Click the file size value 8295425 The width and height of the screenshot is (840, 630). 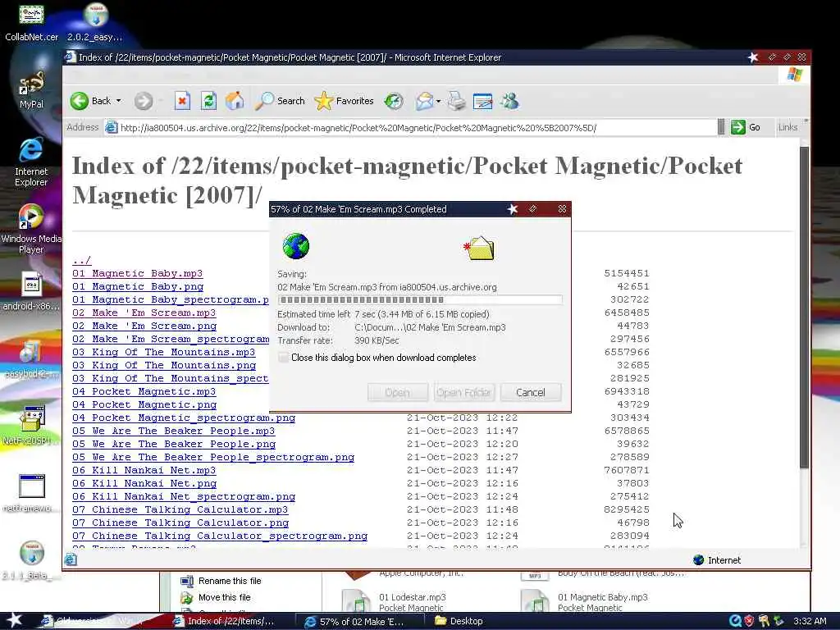[x=626, y=509]
